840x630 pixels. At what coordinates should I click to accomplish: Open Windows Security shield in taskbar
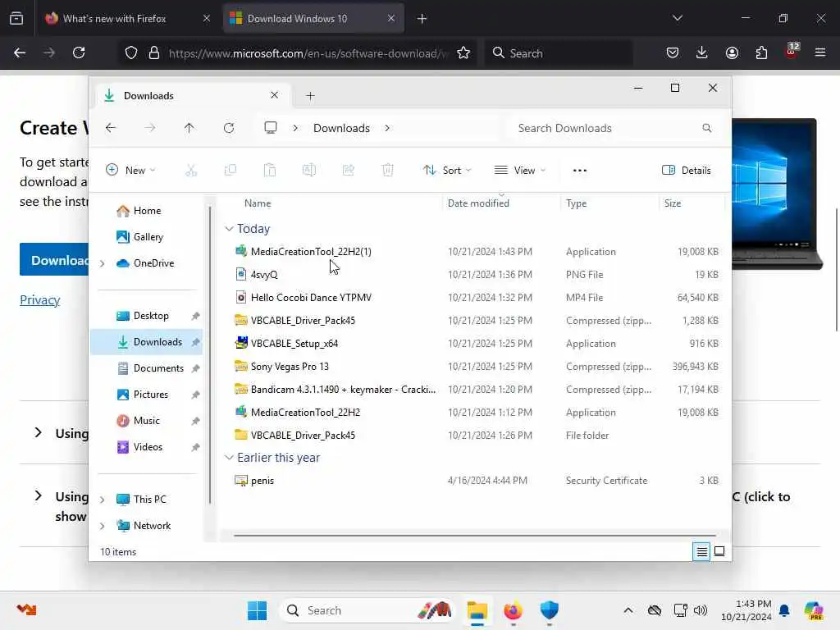pos(549,610)
